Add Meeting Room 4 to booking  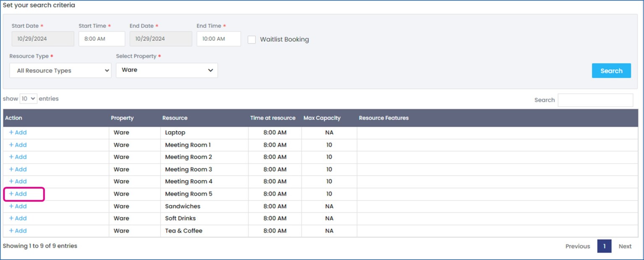(18, 181)
